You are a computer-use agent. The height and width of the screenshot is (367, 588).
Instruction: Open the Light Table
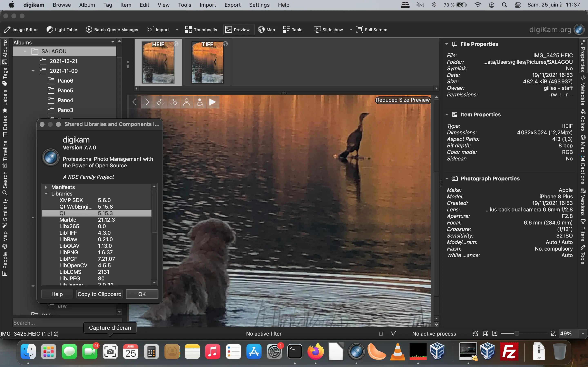pyautogui.click(x=62, y=29)
